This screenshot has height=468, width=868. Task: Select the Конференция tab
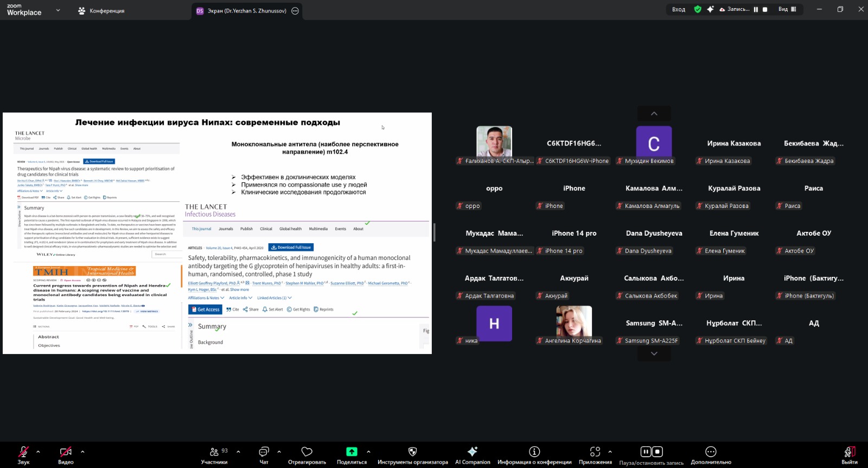(x=101, y=11)
